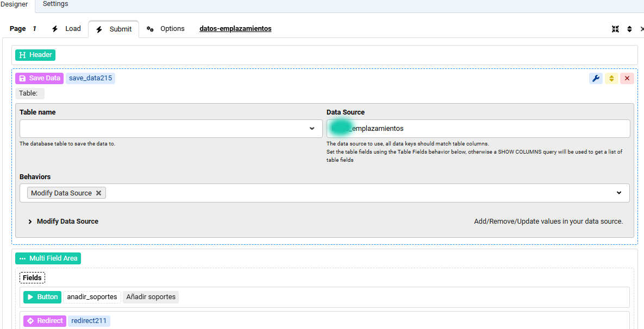Click the datos-emplazamientos link
Screen dimensions: 644x329
[x=235, y=29]
